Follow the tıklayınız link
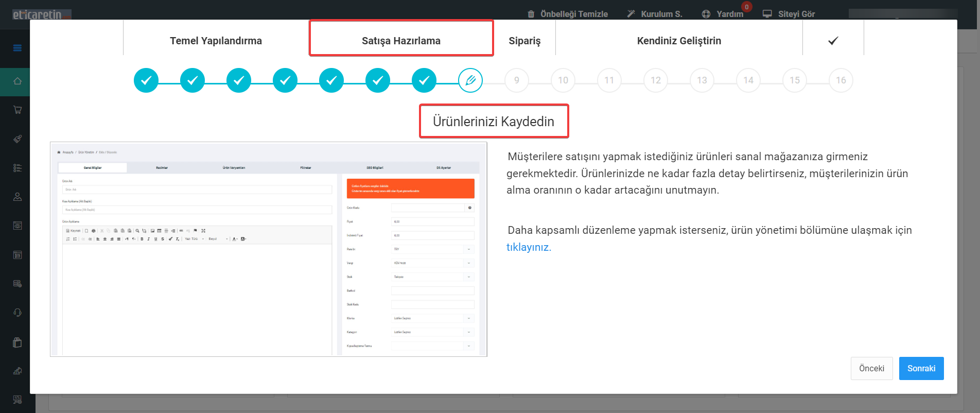Screen dimensions: 980x413 click(x=529, y=247)
